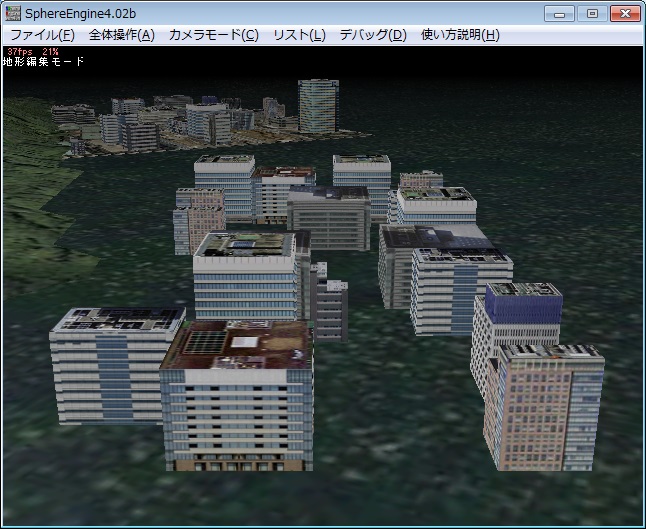Click the 地形編集モード mode label
The height and width of the screenshot is (529, 646).
point(43,61)
